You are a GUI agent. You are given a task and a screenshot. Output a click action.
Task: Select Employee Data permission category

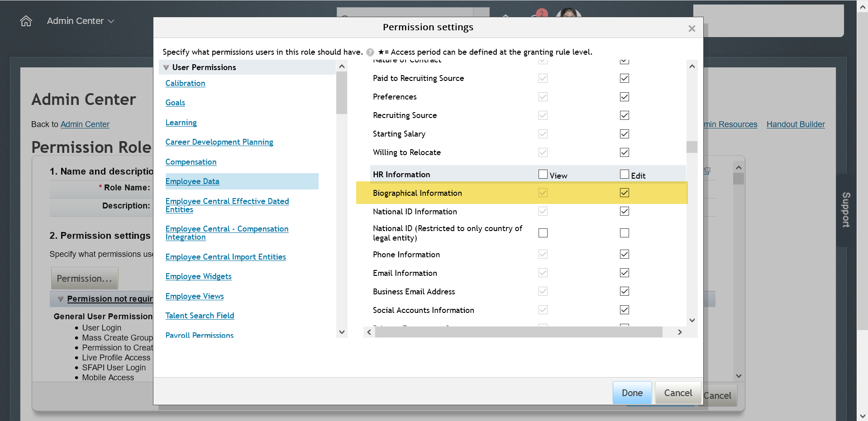(x=192, y=181)
